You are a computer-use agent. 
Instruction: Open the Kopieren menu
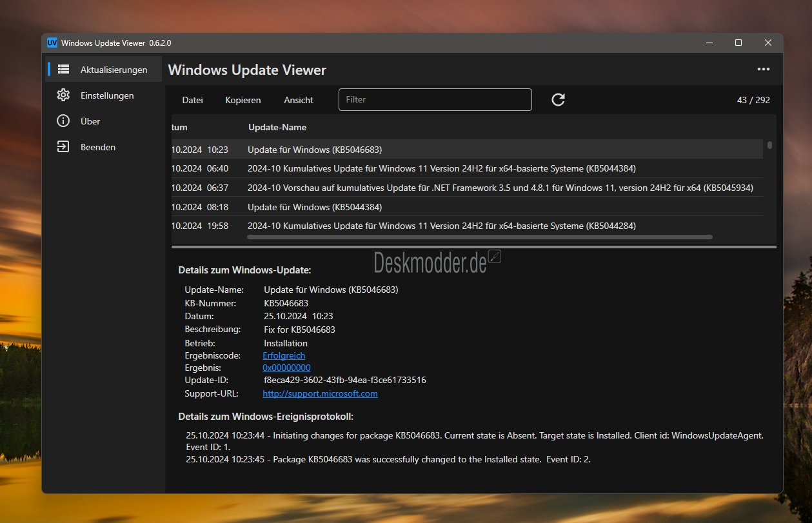[x=243, y=100]
